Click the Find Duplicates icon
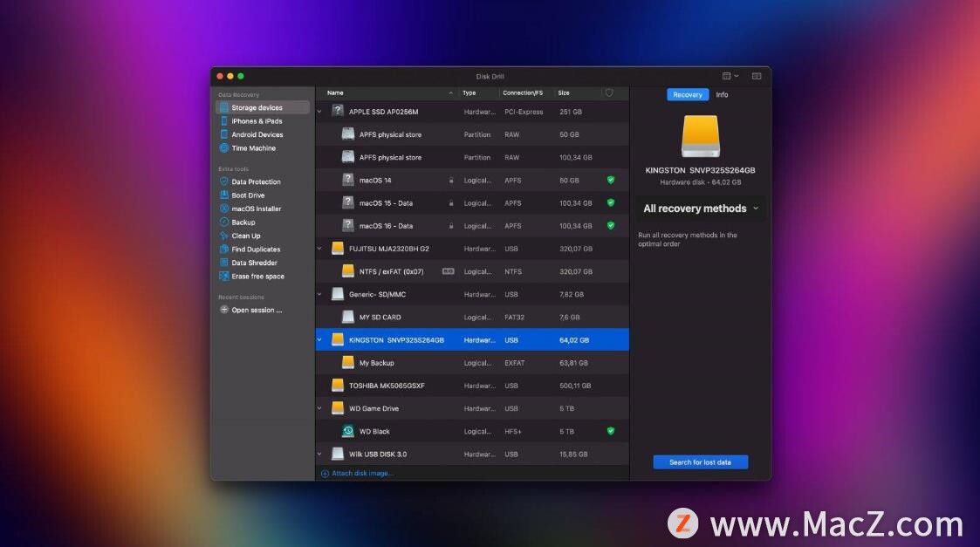980x547 pixels. click(x=224, y=249)
